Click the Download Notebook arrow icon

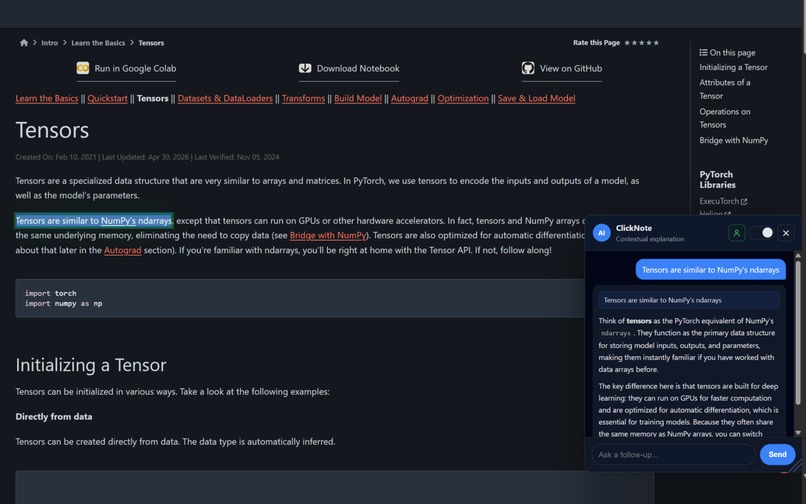point(305,68)
